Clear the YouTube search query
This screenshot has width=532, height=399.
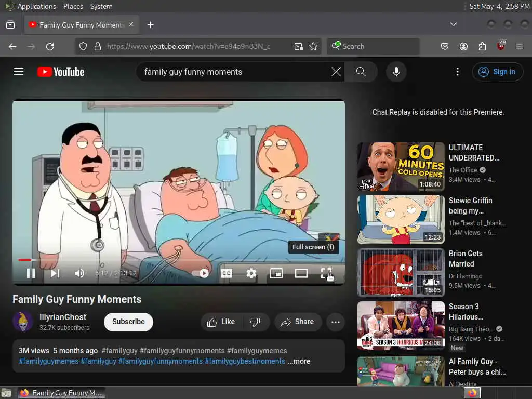click(x=336, y=72)
